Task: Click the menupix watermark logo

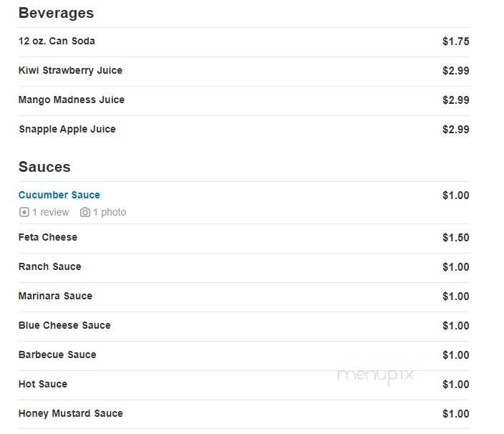Action: [x=375, y=375]
